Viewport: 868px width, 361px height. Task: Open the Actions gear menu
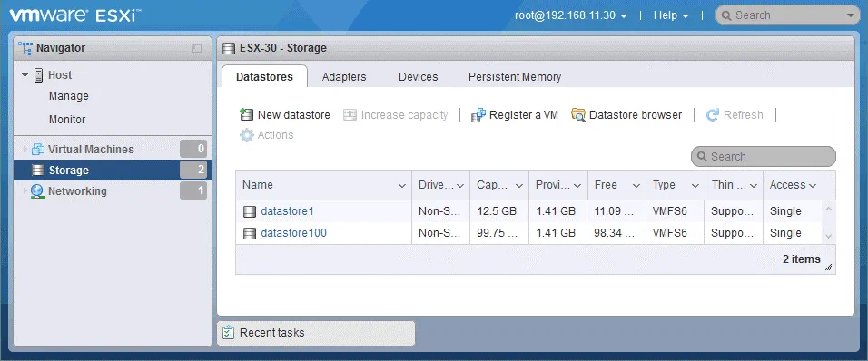click(x=266, y=135)
